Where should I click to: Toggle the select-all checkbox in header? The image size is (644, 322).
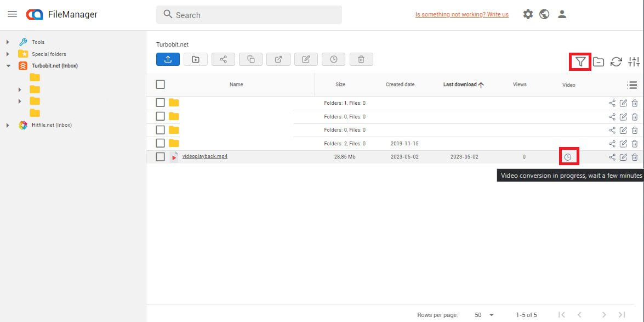[x=161, y=84]
